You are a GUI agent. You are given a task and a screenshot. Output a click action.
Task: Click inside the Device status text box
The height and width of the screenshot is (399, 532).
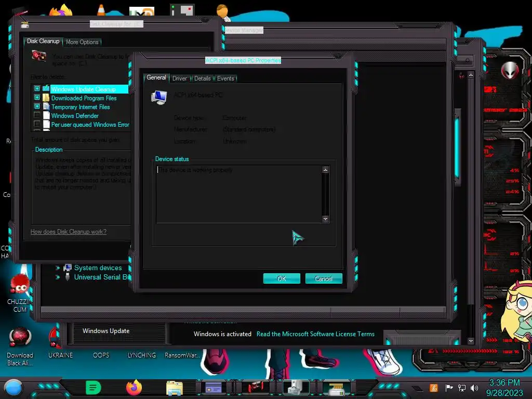coord(239,194)
